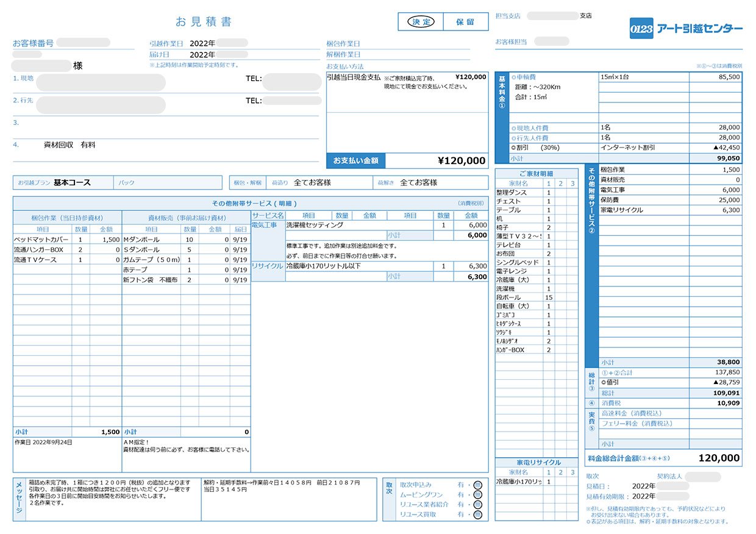
Task: Click the ◎ marker beside 割引 (30%)
Action: 513,148
